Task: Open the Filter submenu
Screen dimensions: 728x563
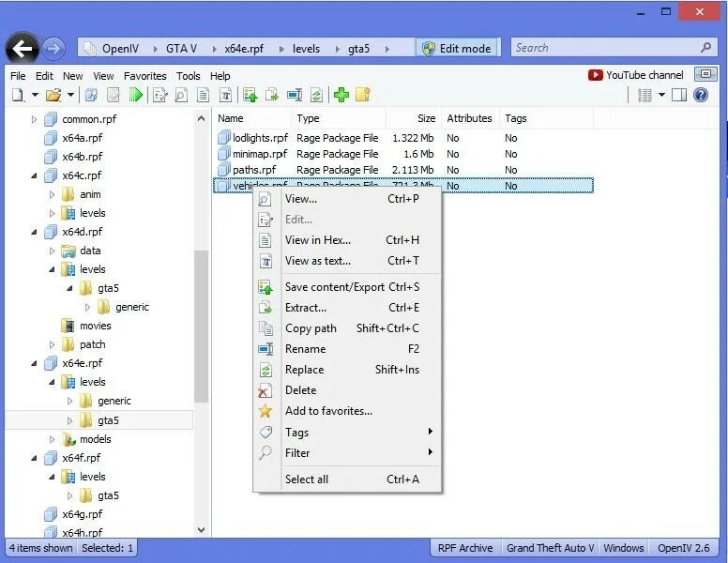Action: [x=347, y=453]
